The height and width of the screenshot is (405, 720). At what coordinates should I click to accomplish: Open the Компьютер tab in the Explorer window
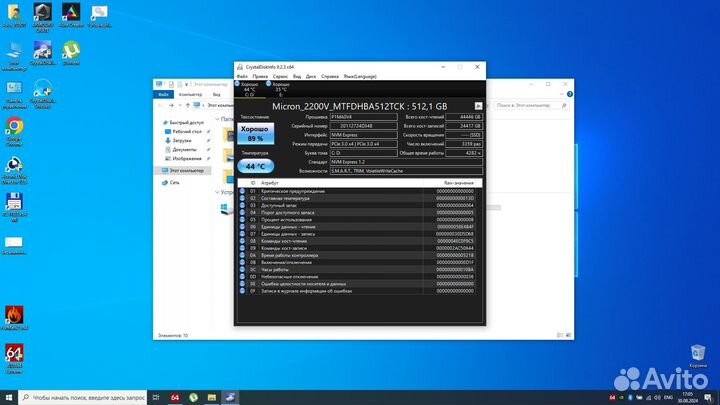[190, 94]
